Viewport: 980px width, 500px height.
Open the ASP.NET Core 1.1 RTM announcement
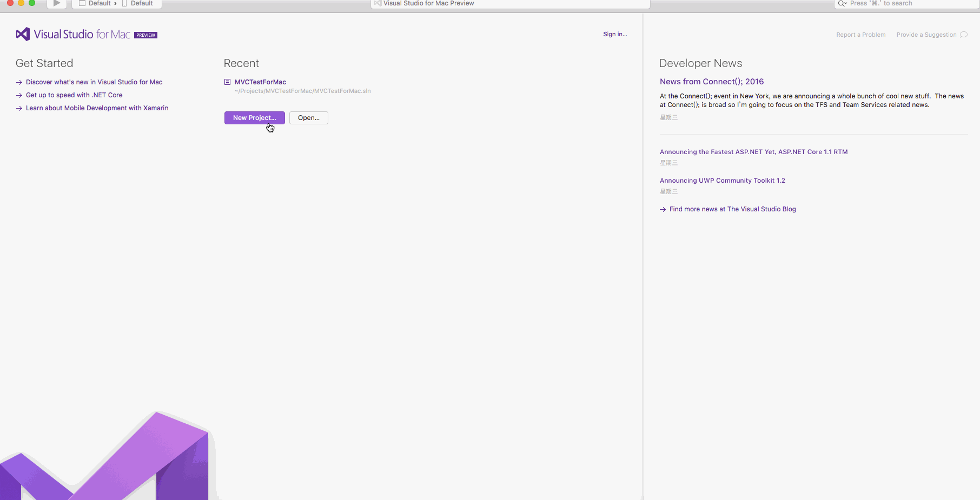[754, 152]
